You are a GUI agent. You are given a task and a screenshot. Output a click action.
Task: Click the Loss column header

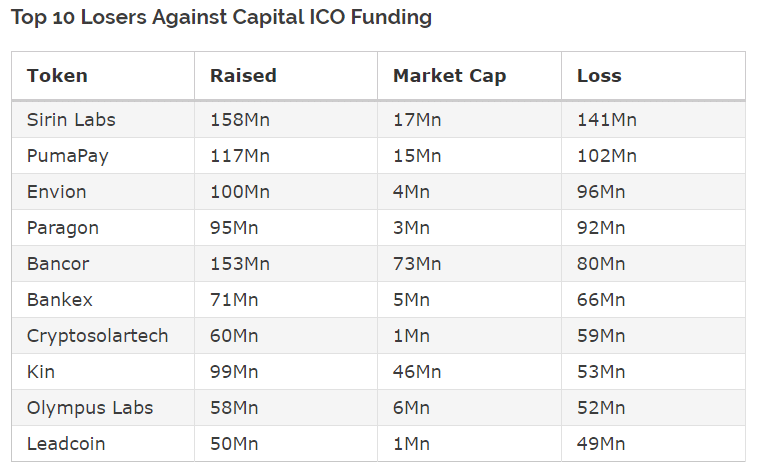coord(599,76)
